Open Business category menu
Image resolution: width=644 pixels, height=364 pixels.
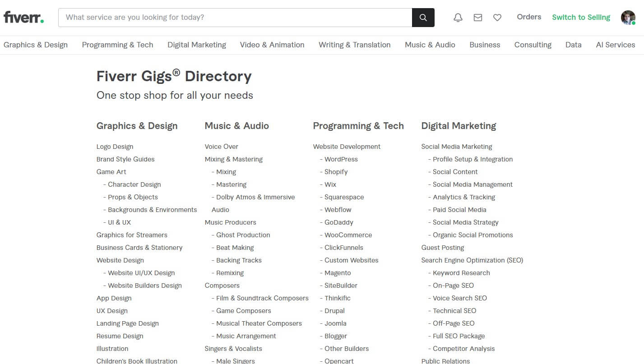(x=485, y=45)
